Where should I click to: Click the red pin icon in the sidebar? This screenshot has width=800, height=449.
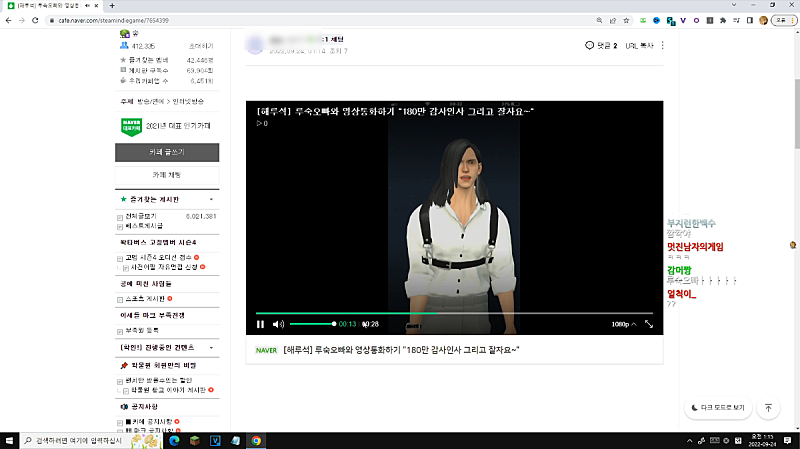click(x=123, y=366)
